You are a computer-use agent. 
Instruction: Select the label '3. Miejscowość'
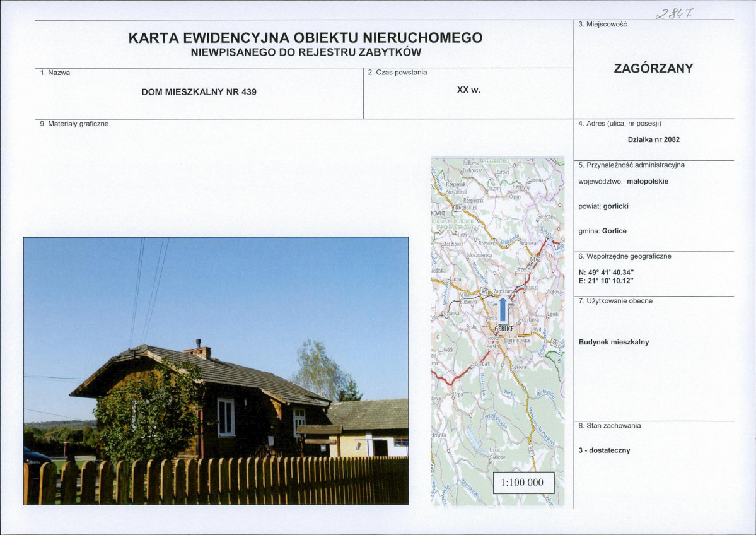click(602, 24)
